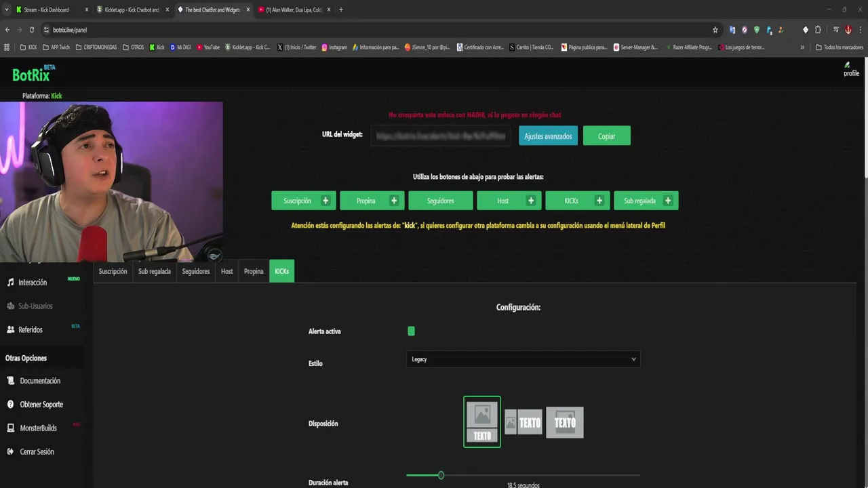Open Sub-Usuarios in the sidebar

[x=30, y=306]
